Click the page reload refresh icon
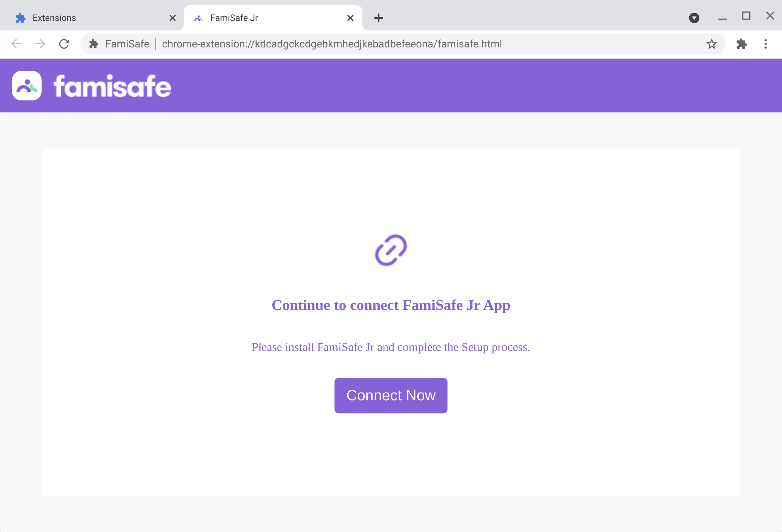The image size is (782, 532). (x=64, y=43)
